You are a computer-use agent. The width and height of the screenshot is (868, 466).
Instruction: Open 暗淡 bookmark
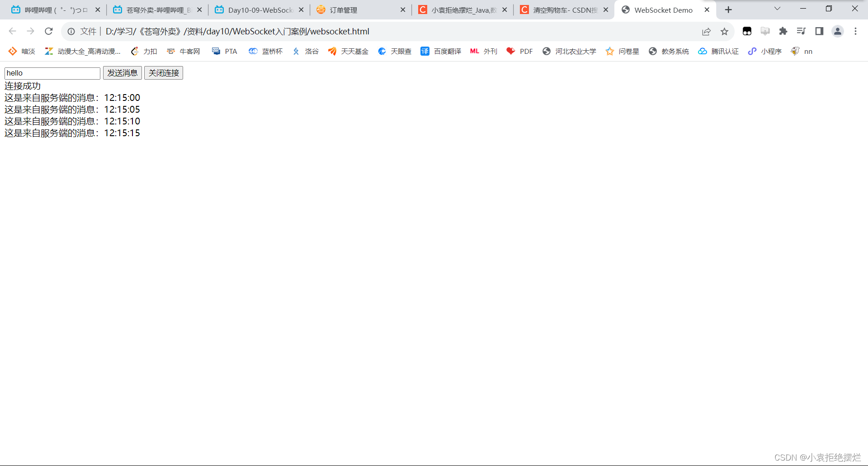tap(22, 51)
